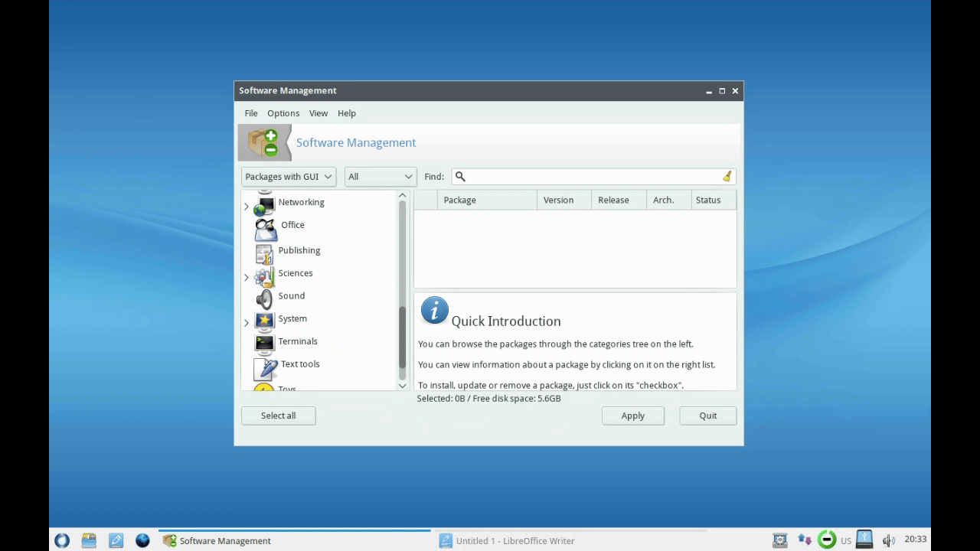Click the category list vertical scrollbar
Viewport: 980px width, 551px height.
403,337
